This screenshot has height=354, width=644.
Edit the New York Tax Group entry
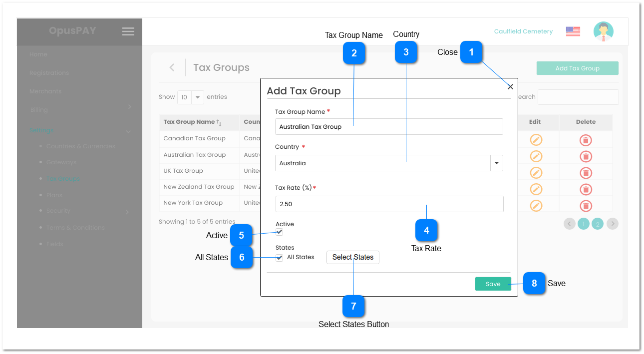pyautogui.click(x=536, y=205)
